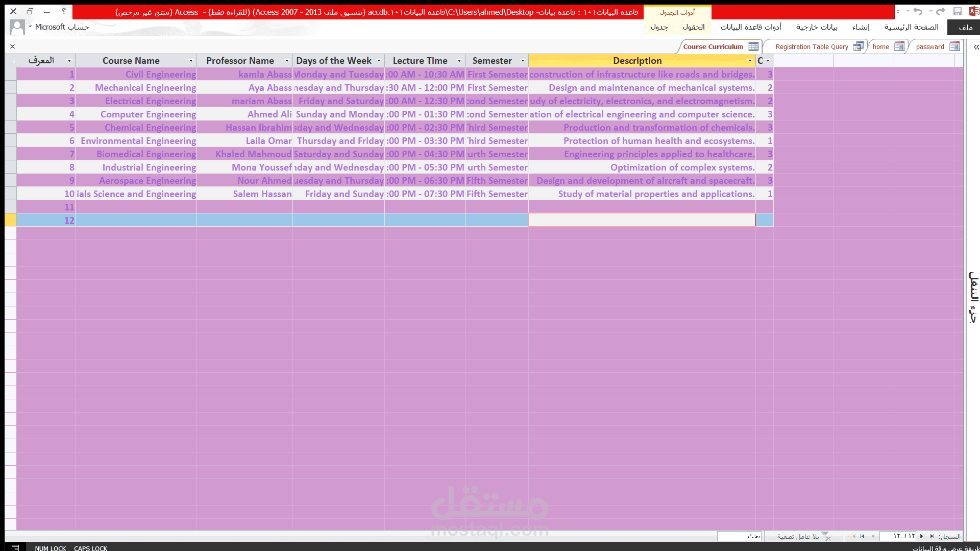
Task: Open Access Help question mark
Action: pos(64,11)
